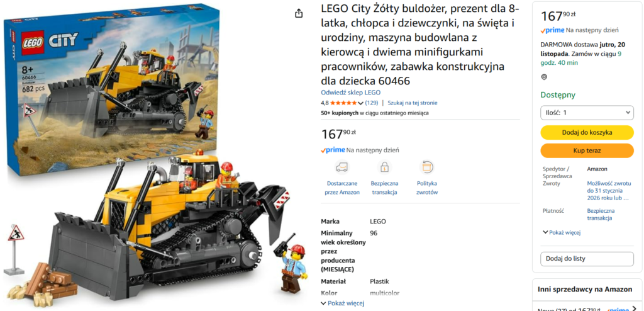The height and width of the screenshot is (311, 644).
Task: Click Dodaj do koszyka button
Action: pos(587,132)
